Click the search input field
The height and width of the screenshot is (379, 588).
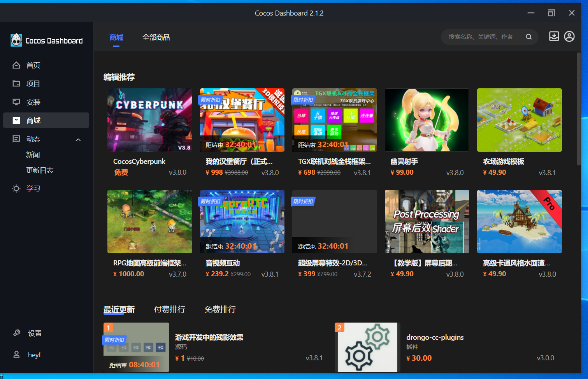point(483,37)
